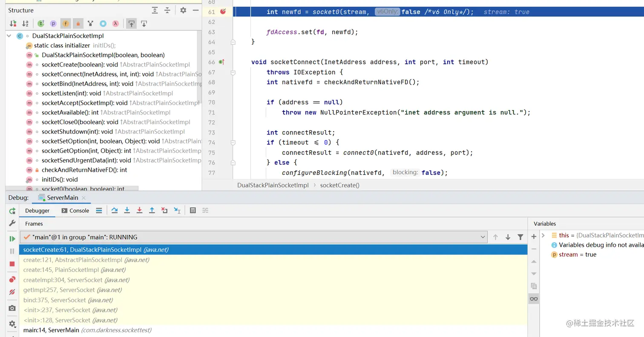Viewport: 644px width, 337px height.
Task: Toggle Show Properties filter
Action: 53,24
